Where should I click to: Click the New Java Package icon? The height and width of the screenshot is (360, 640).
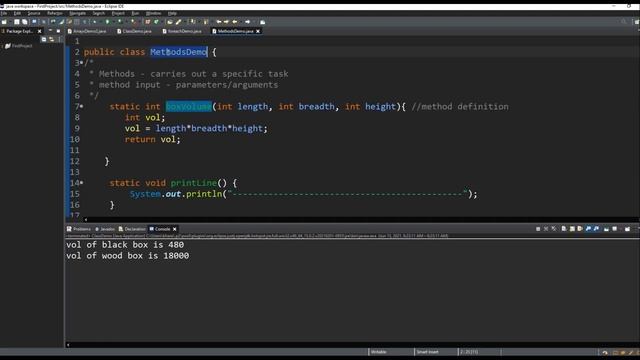click(x=147, y=22)
